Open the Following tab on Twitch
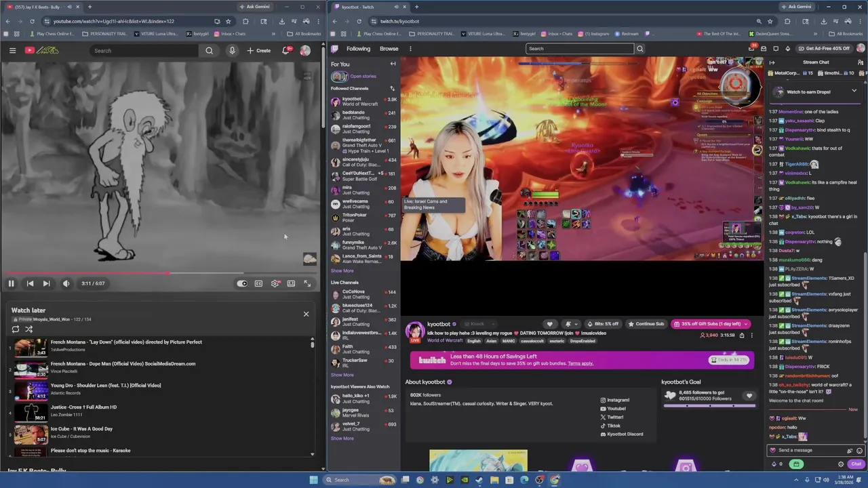Image resolution: width=868 pixels, height=488 pixels. tap(358, 49)
